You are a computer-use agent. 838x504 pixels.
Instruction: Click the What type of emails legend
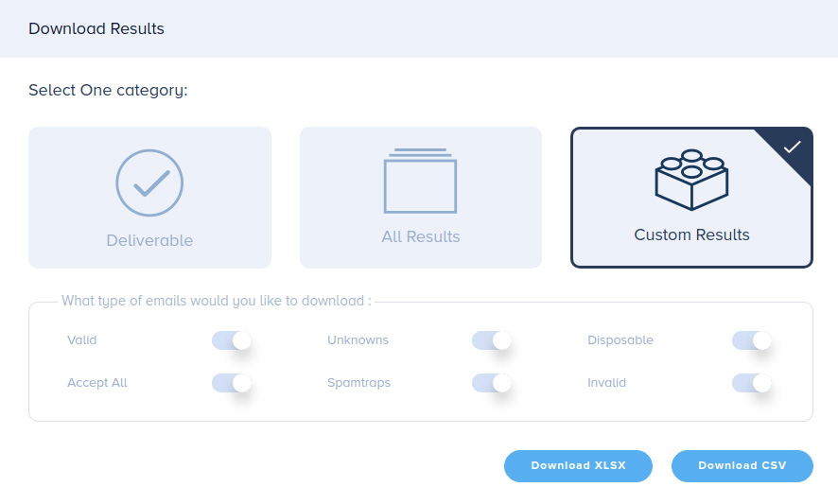tap(216, 301)
